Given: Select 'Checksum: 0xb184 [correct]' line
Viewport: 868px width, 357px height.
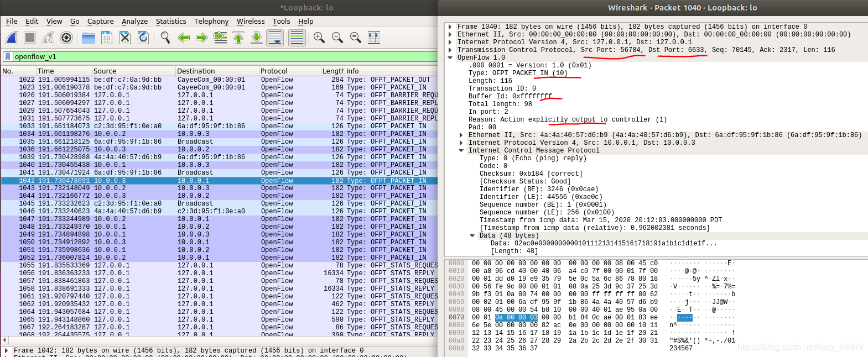Looking at the screenshot, I should pos(531,174).
